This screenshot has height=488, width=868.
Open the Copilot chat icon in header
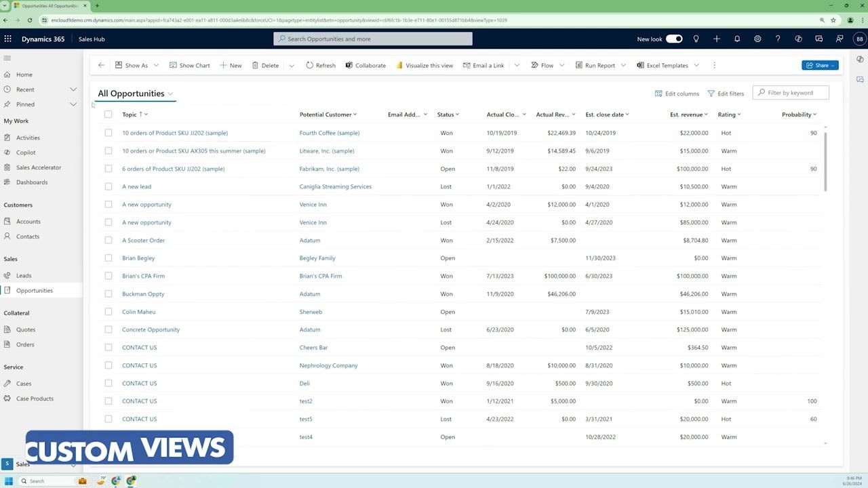click(x=798, y=39)
